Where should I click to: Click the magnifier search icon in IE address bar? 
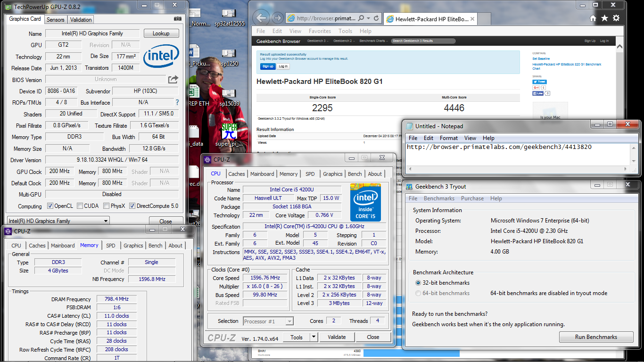[x=361, y=18]
